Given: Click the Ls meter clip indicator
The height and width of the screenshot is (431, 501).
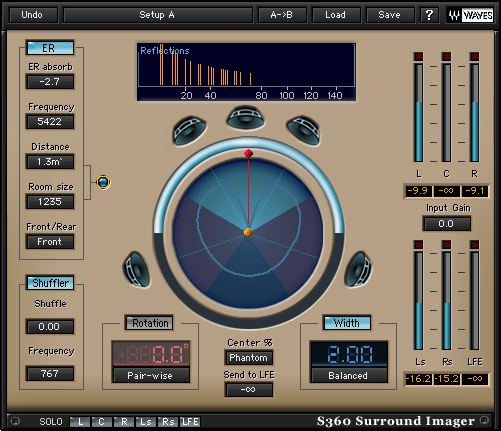Looking at the screenshot, I should click(x=418, y=244).
